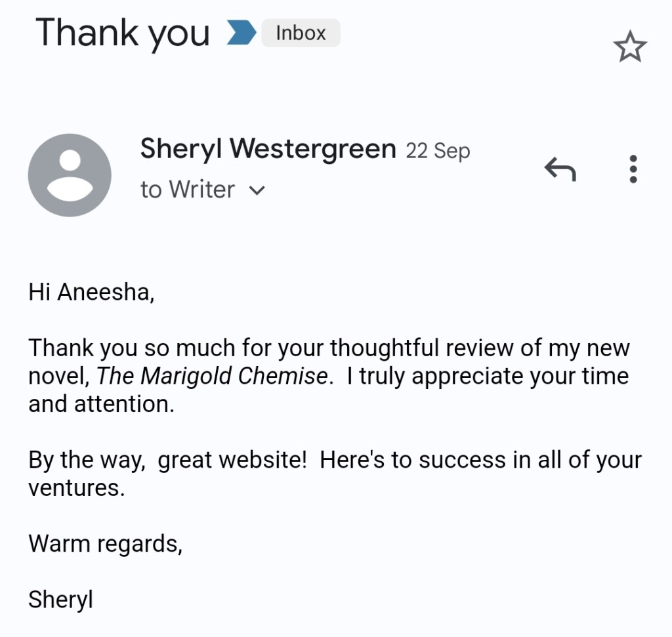The image size is (672, 637).
Task: Expand recipient details chevron beside Writer
Action: [x=257, y=191]
